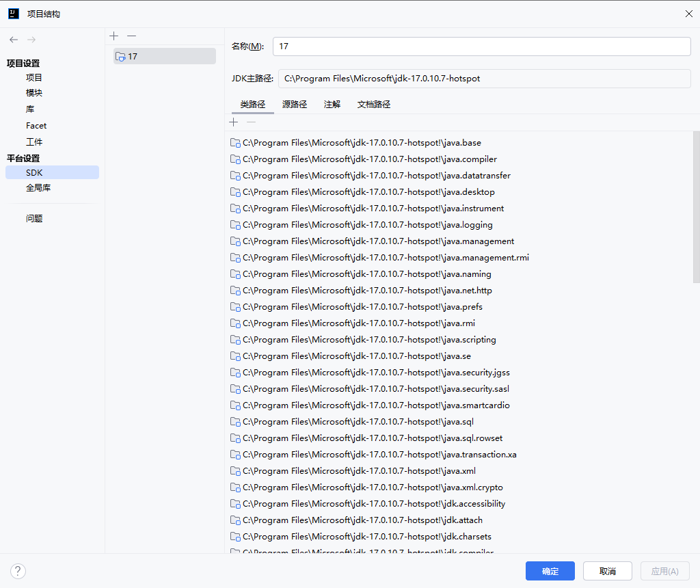
Task: Click the folder icon of java.xml entry
Action: [x=235, y=471]
